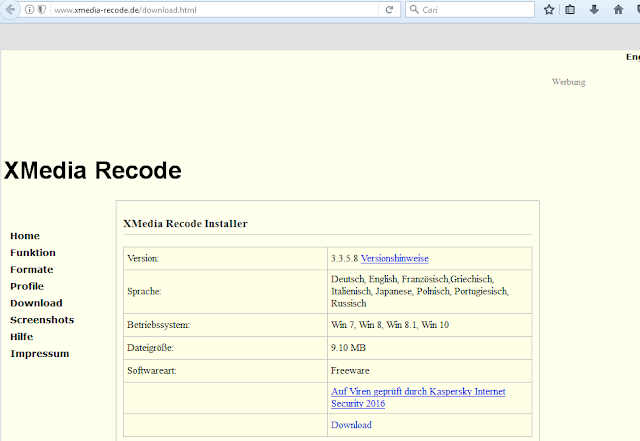Click the languages list starting with Deutsch
This screenshot has width=640, height=441.
point(420,291)
